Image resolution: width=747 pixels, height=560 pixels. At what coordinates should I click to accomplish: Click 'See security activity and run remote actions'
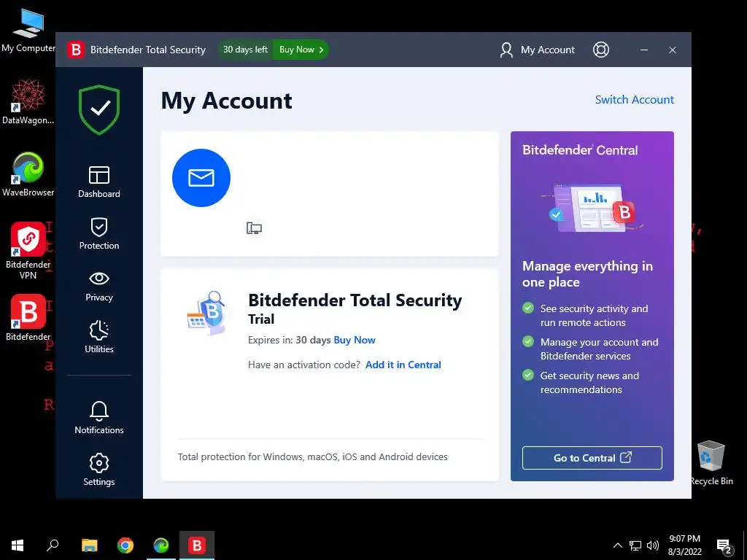tap(594, 315)
